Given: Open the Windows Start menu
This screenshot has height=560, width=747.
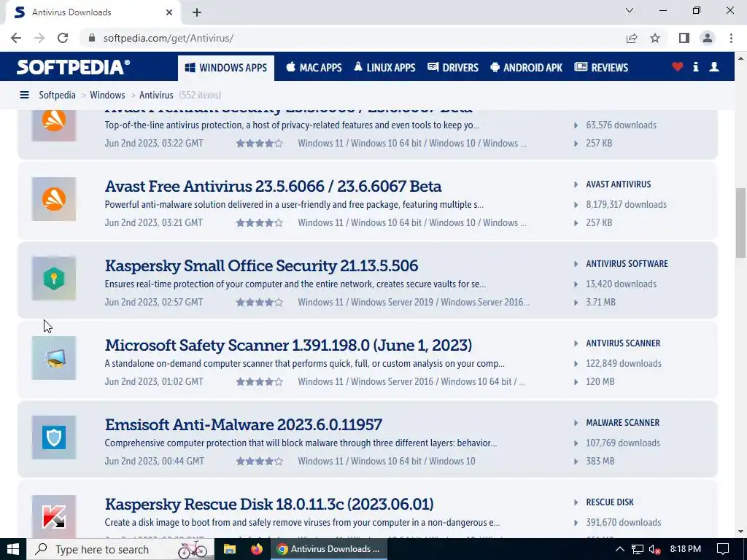Looking at the screenshot, I should tap(13, 549).
